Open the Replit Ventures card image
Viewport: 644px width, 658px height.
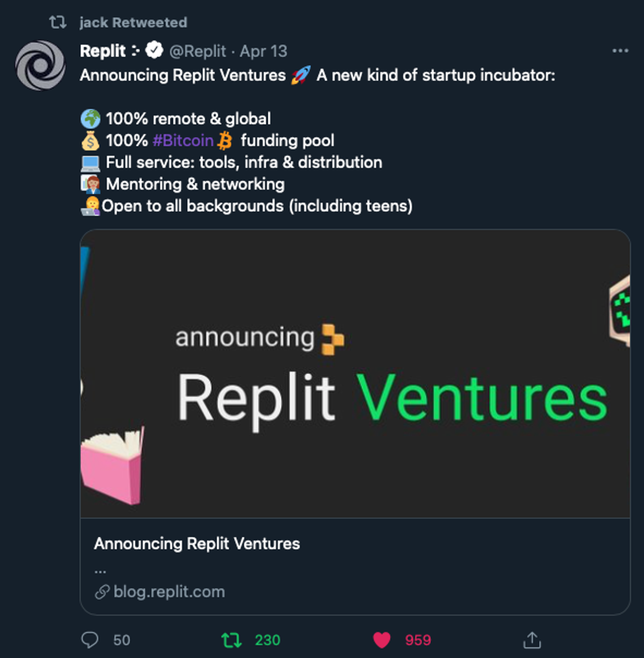click(x=355, y=374)
